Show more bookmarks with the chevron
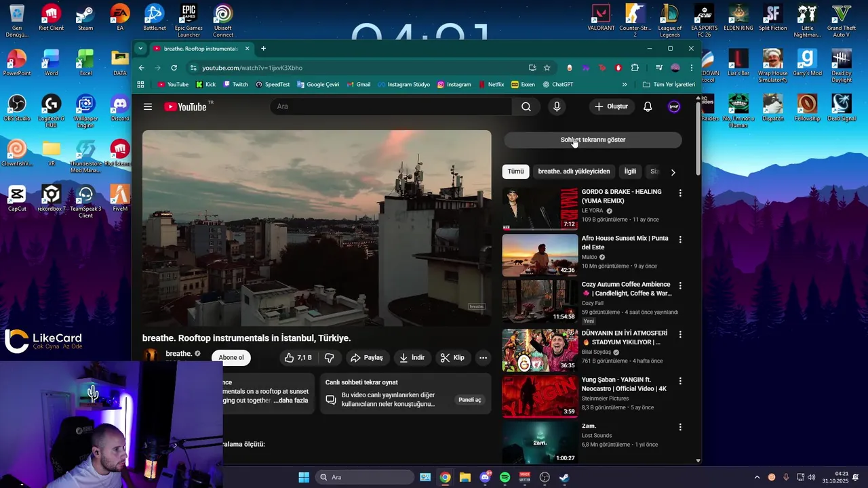This screenshot has width=868, height=488. tap(625, 85)
